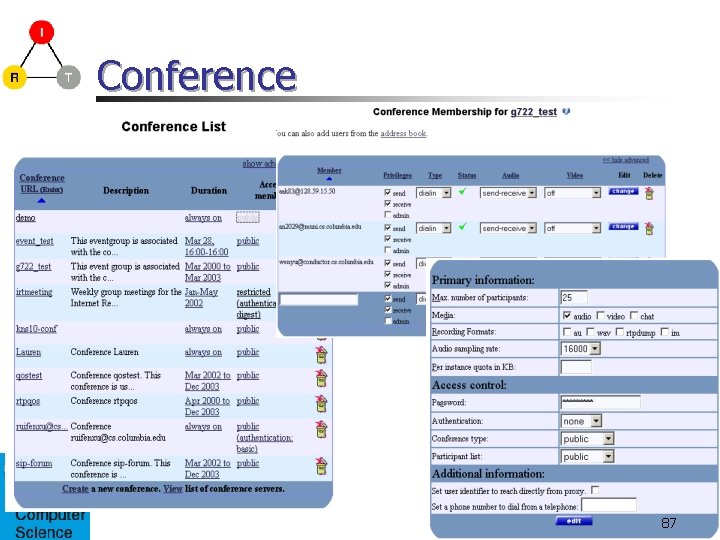Disable the admin privilege for wenyu@conductor member
Image resolution: width=720 pixels, height=540 pixels.
[x=388, y=285]
